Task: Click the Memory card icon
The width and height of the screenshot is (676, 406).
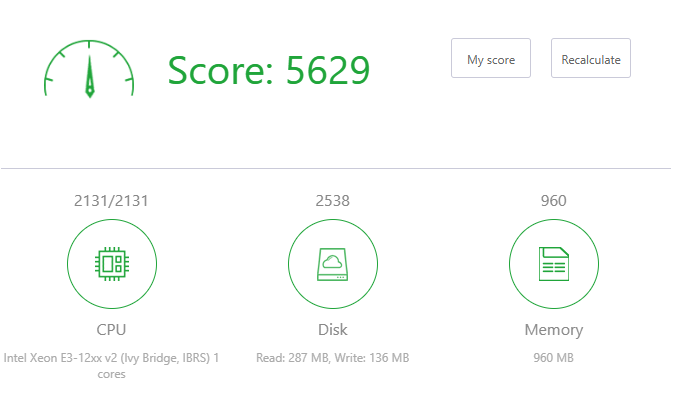Action: pos(553,264)
